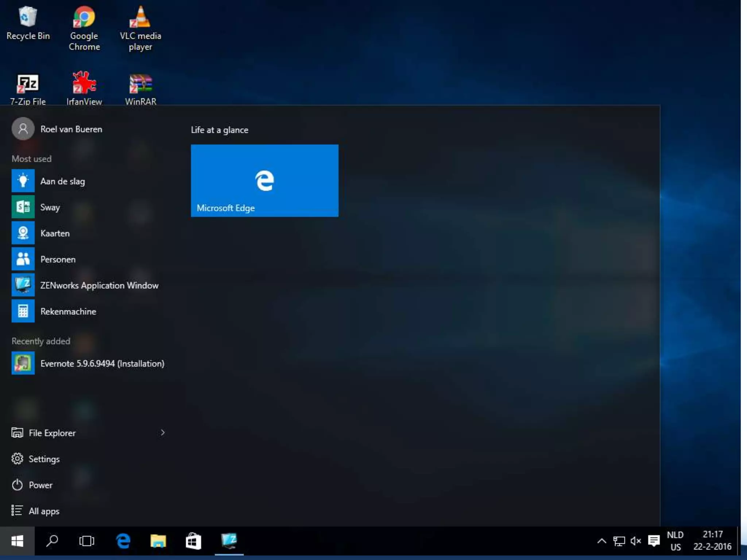This screenshot has width=747, height=560.
Task: Click the Show desktop strip after clock
Action: coord(739,541)
